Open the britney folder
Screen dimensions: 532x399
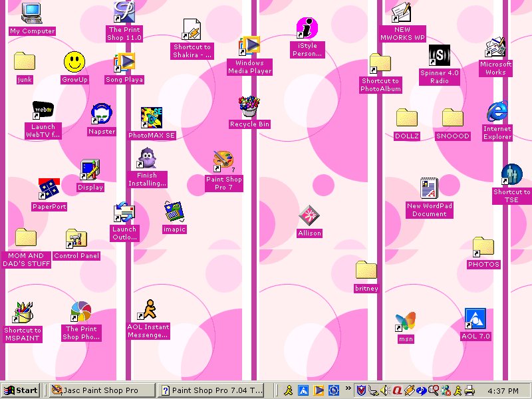pos(366,271)
